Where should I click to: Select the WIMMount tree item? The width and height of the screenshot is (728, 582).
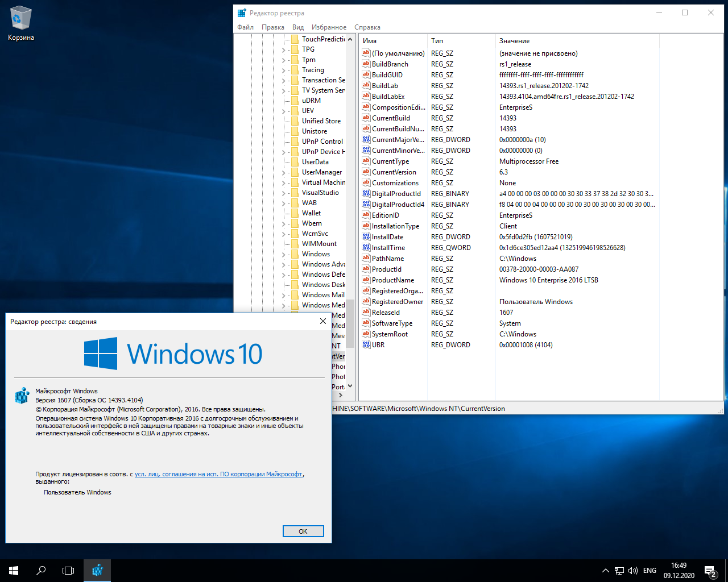click(x=319, y=244)
